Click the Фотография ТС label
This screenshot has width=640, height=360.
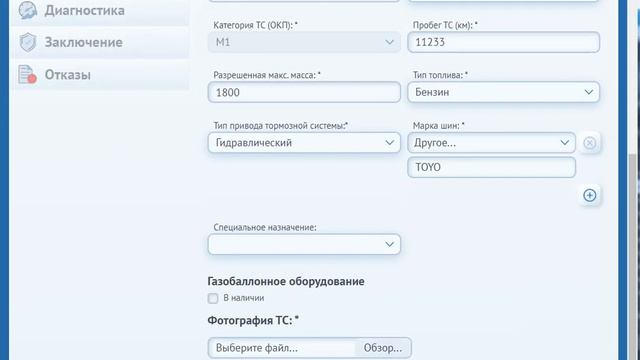tap(253, 320)
